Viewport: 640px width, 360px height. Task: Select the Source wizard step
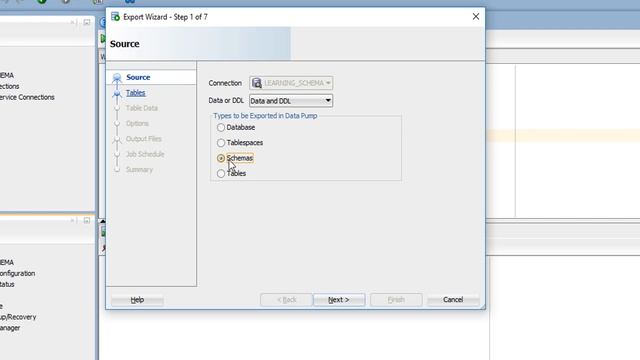[138, 77]
